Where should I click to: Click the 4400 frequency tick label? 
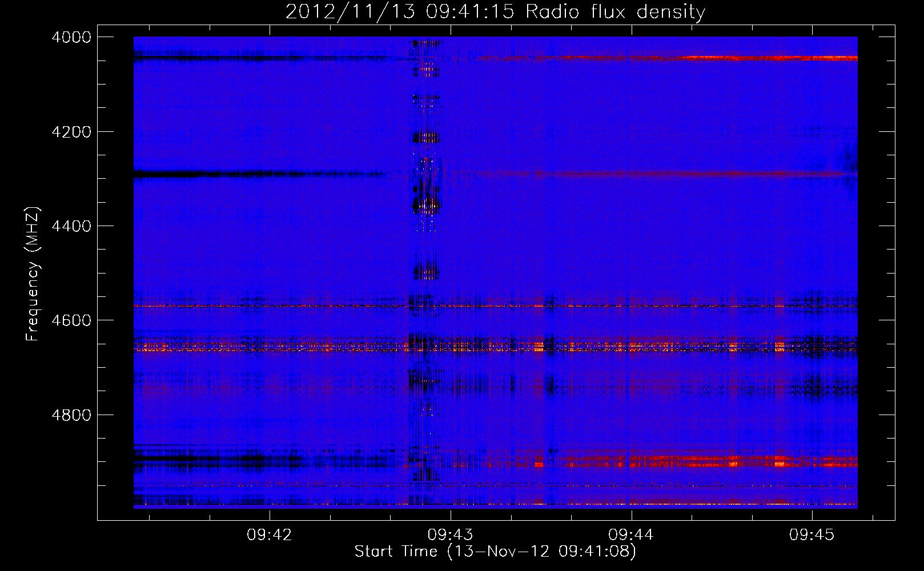71,226
